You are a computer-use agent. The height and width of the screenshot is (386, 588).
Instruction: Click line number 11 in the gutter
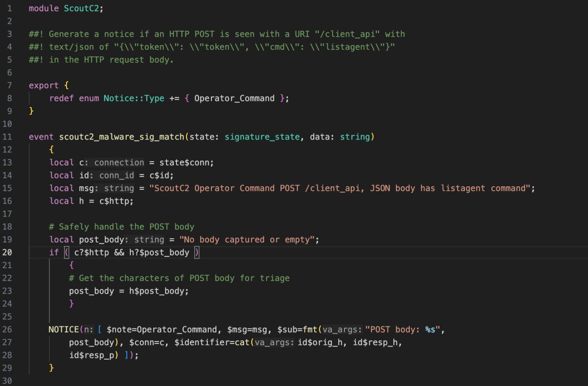coord(7,137)
